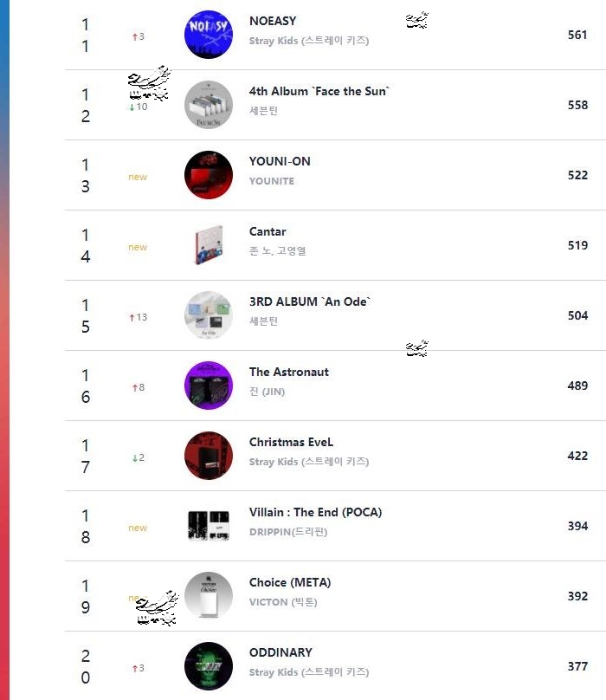Viewport: 606px width, 700px height.
Task: Open the YOUNITE artist link
Action: click(272, 181)
